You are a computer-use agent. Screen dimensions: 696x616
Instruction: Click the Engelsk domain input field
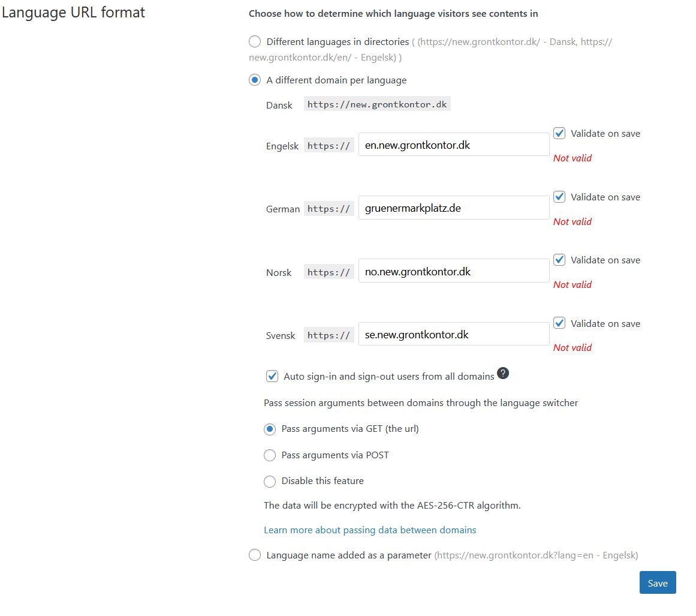coord(453,145)
